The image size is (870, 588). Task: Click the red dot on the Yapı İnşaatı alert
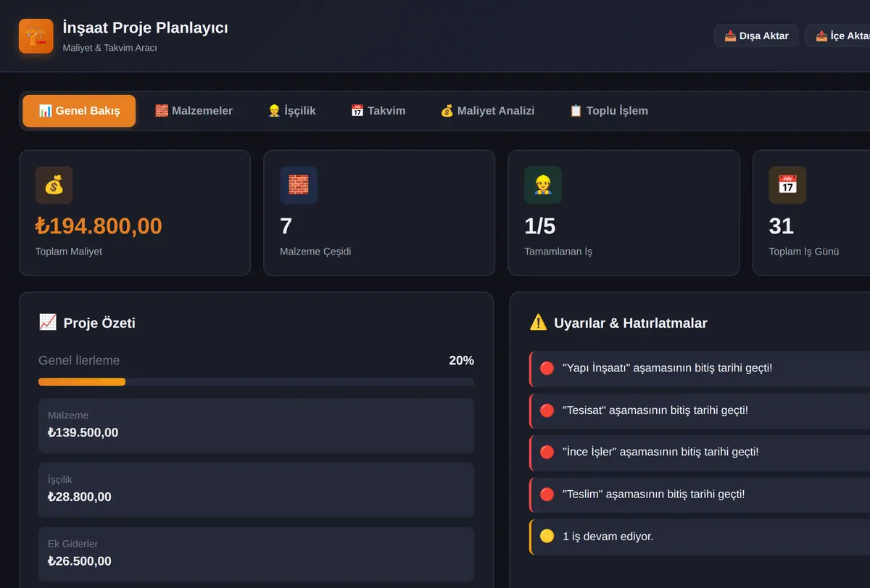(547, 368)
